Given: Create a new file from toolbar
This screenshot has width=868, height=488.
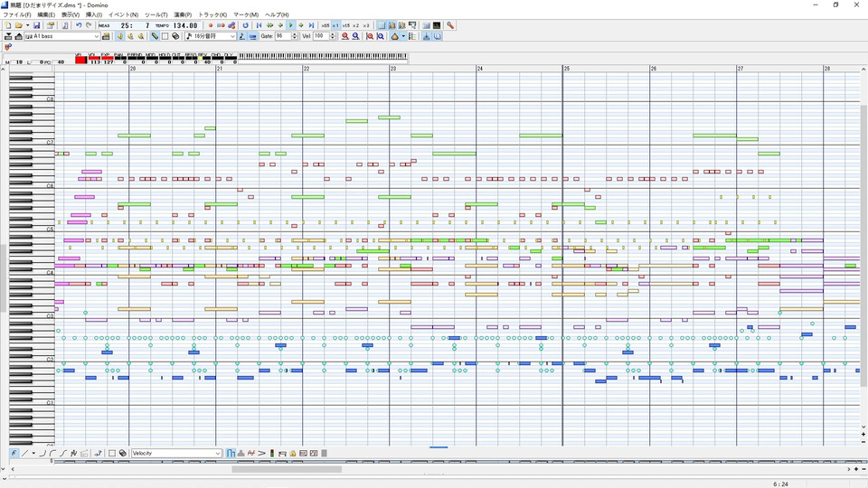Looking at the screenshot, I should point(8,25).
